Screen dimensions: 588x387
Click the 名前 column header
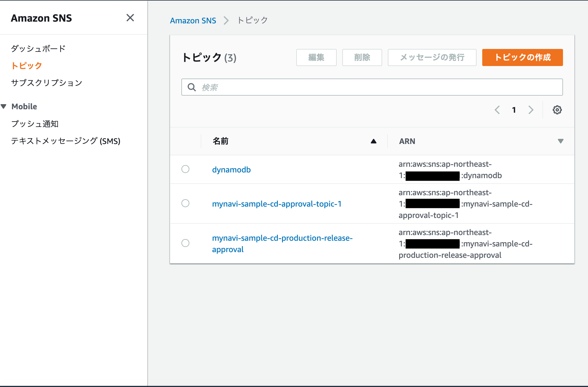pyautogui.click(x=221, y=141)
